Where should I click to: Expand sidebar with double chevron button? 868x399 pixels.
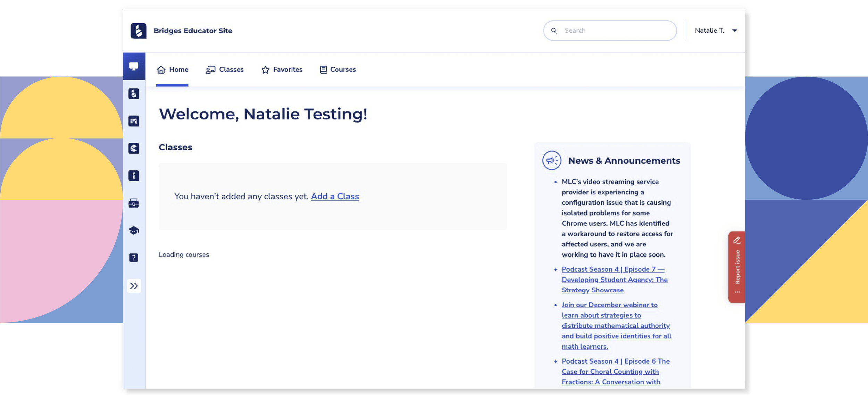134,286
